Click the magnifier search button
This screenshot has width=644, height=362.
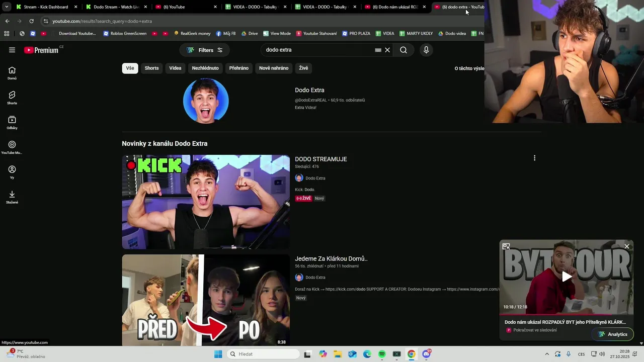click(404, 50)
